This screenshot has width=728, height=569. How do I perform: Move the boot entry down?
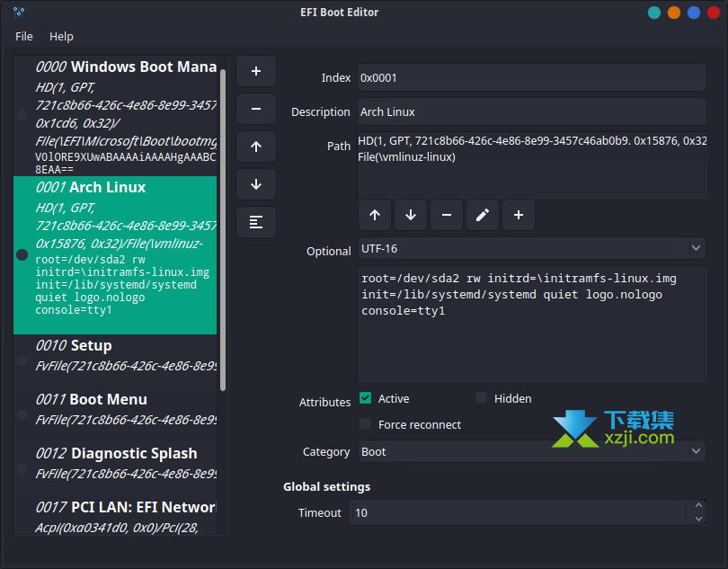coord(256,184)
